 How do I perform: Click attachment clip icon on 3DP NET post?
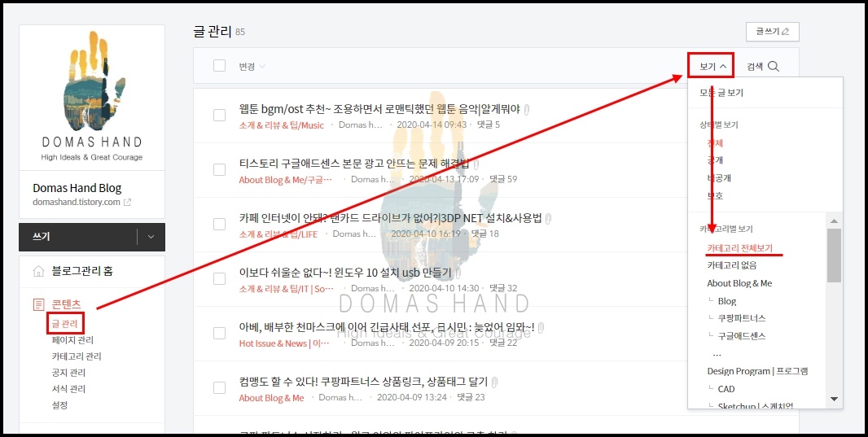coord(548,218)
